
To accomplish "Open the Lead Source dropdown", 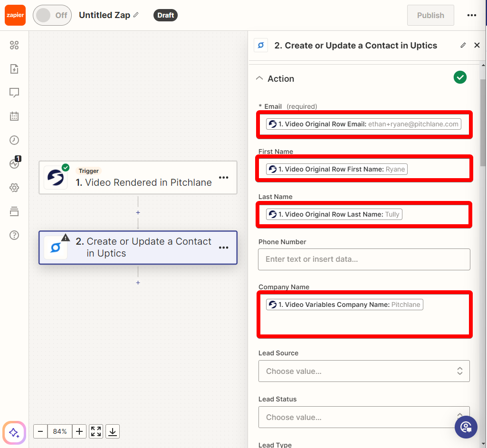I will tap(364, 371).
